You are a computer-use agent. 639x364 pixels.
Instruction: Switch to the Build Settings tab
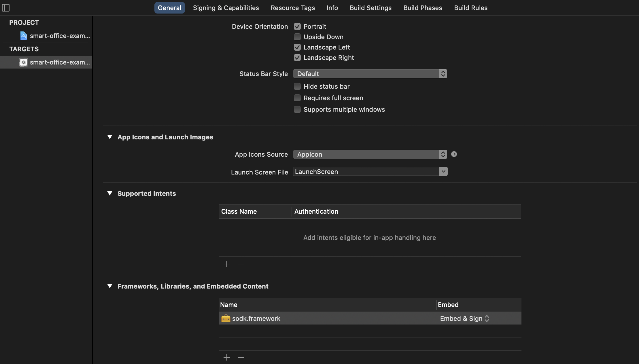click(x=370, y=8)
